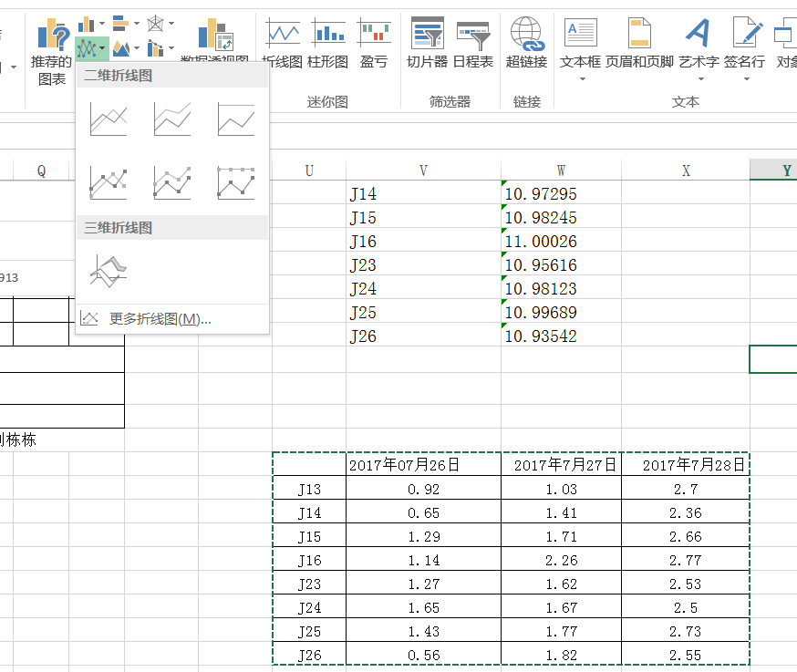
Task: Insert Header and Footer (页眉和页脚)
Action: tap(638, 44)
